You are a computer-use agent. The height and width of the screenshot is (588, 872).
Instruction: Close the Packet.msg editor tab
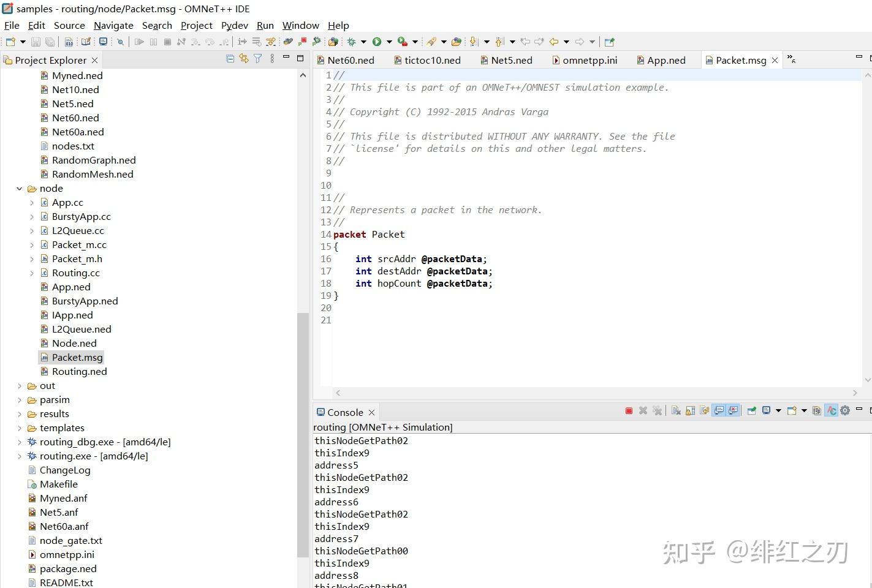tap(775, 60)
